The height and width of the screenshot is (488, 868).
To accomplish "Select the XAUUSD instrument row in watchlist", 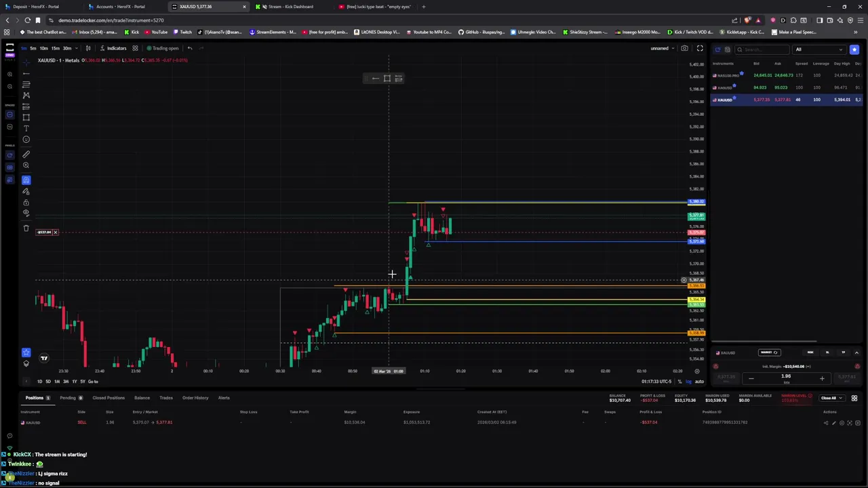I will pyautogui.click(x=787, y=100).
